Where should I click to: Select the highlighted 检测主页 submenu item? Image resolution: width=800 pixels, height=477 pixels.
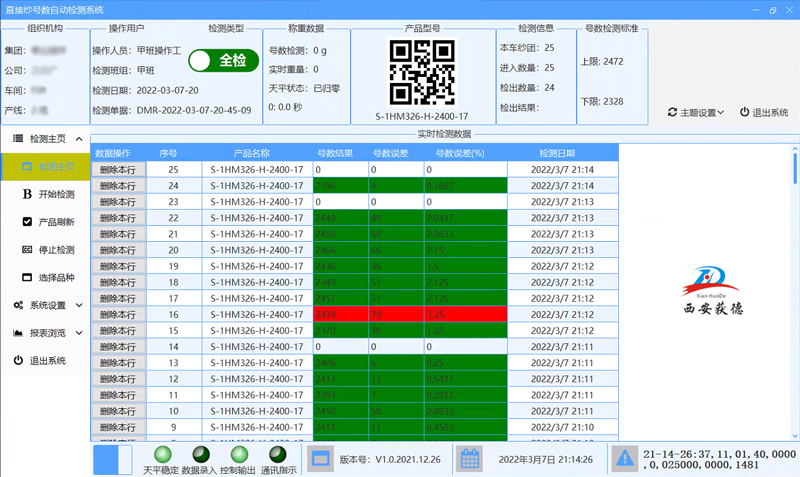[x=55, y=166]
